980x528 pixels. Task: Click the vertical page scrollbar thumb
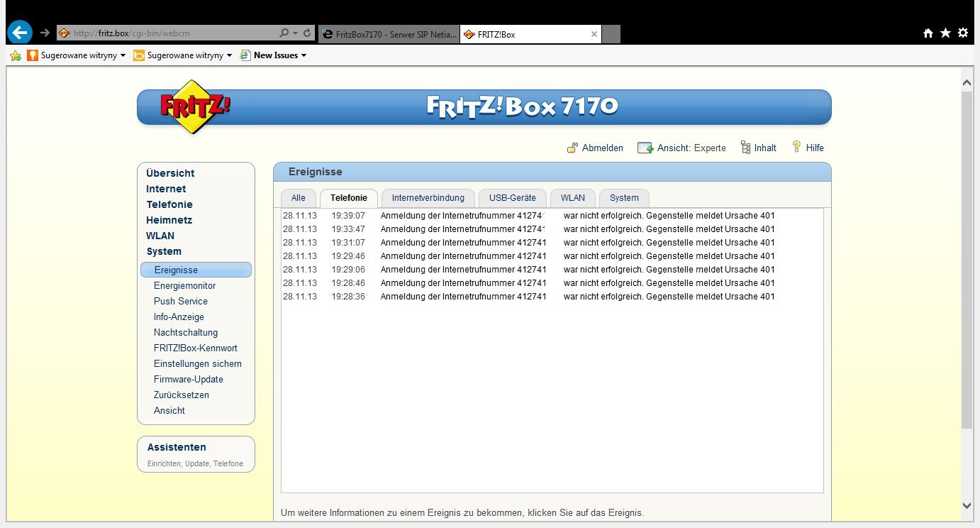[967, 259]
